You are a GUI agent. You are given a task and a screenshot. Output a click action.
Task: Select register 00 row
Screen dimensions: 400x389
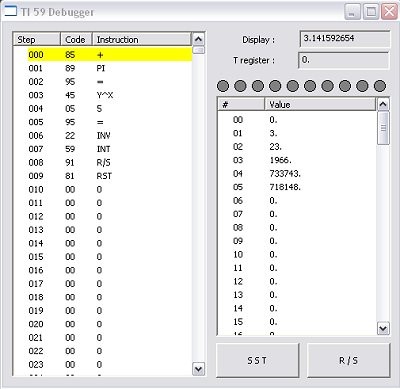[297, 120]
